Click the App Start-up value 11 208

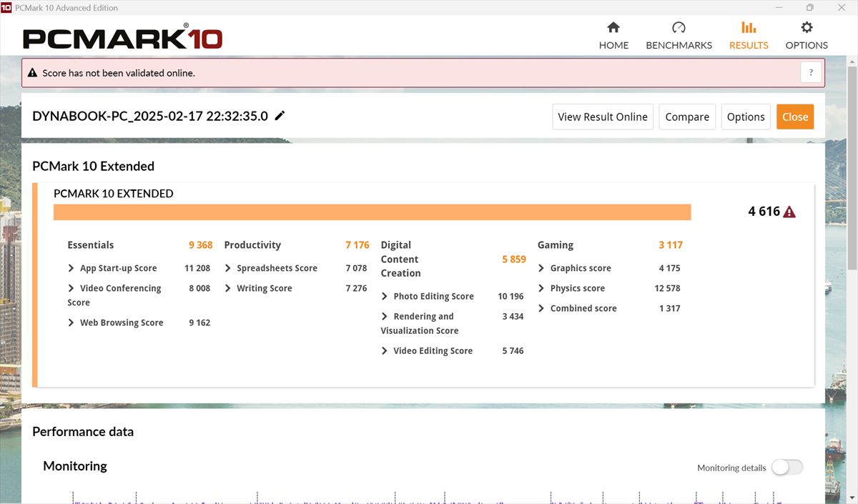[197, 268]
